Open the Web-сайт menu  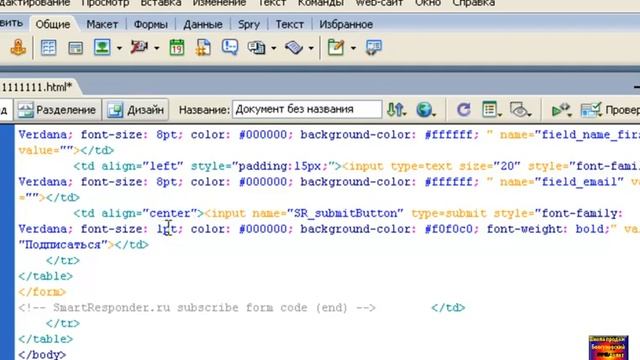pyautogui.click(x=379, y=3)
